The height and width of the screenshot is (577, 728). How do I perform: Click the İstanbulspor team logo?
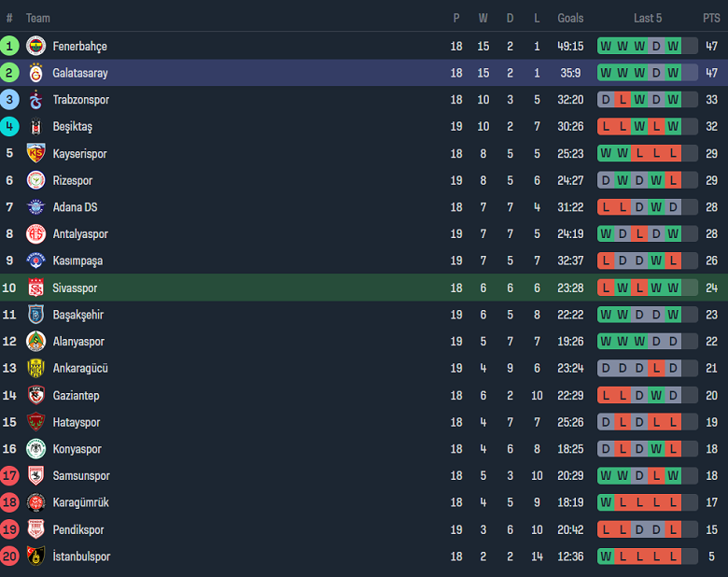point(35,556)
